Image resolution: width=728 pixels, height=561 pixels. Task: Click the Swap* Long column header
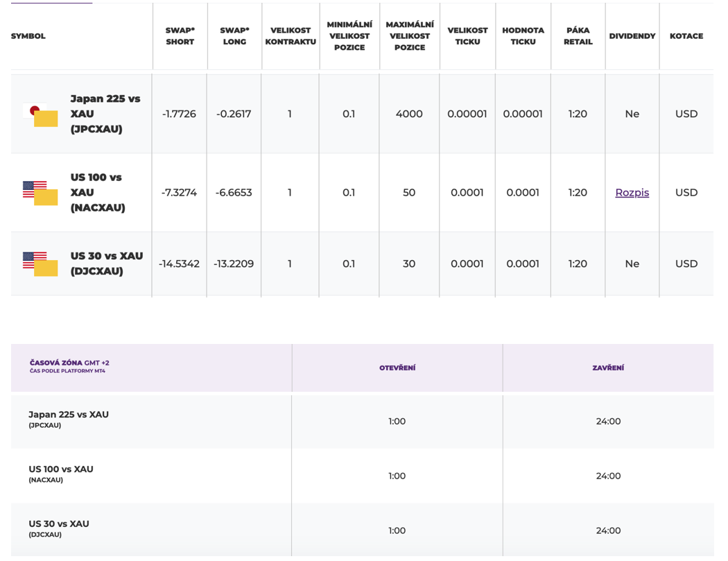pyautogui.click(x=234, y=36)
